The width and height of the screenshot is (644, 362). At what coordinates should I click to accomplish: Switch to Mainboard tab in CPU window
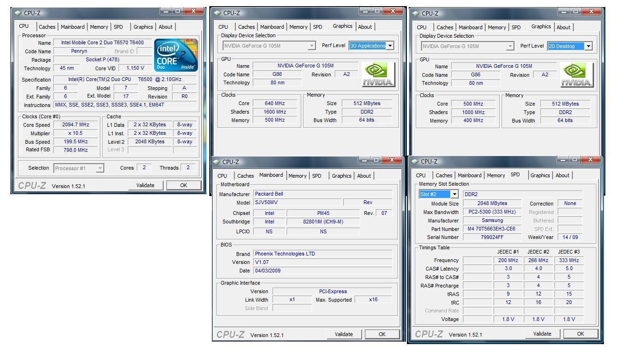[x=73, y=27]
